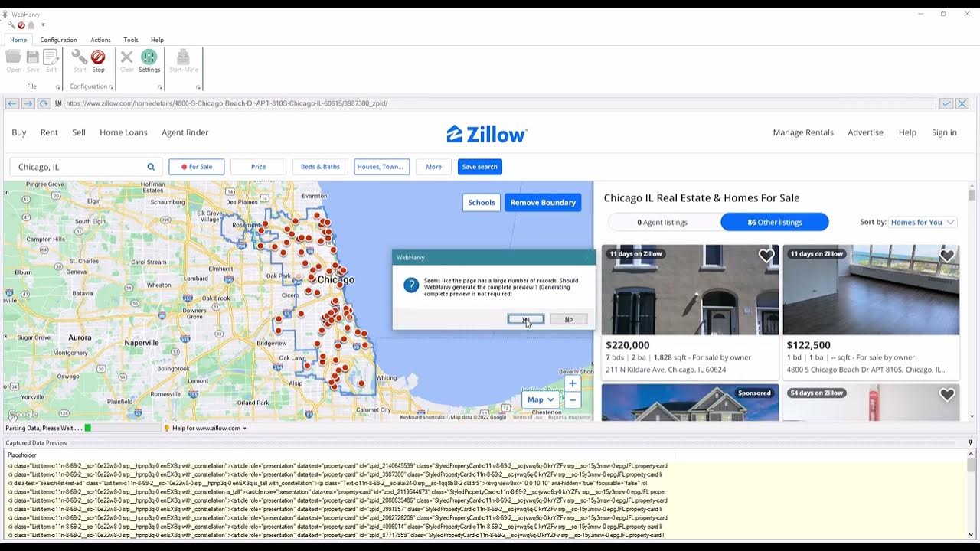Image resolution: width=980 pixels, height=551 pixels.
Task: Open the Tools ribbon tab
Action: coord(131,40)
